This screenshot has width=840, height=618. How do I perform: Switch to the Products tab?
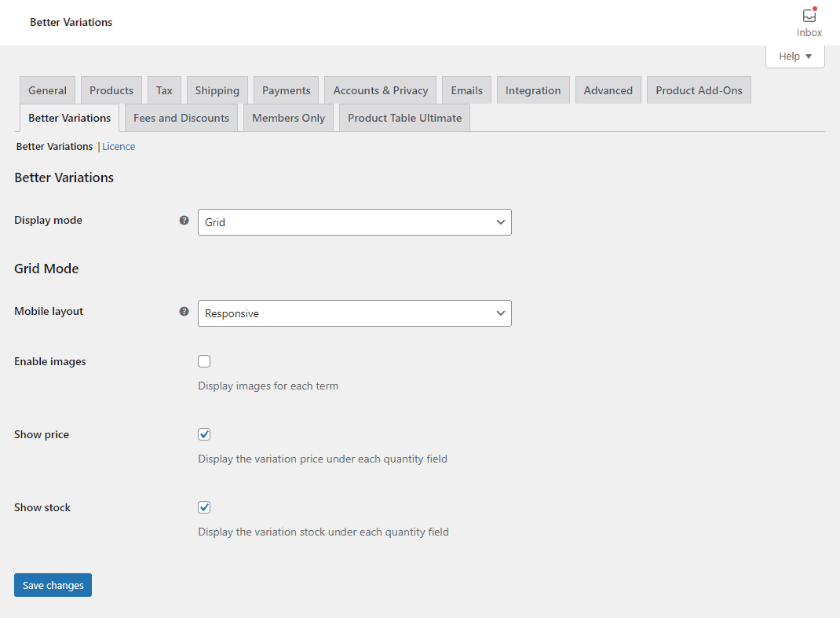pyautogui.click(x=111, y=90)
